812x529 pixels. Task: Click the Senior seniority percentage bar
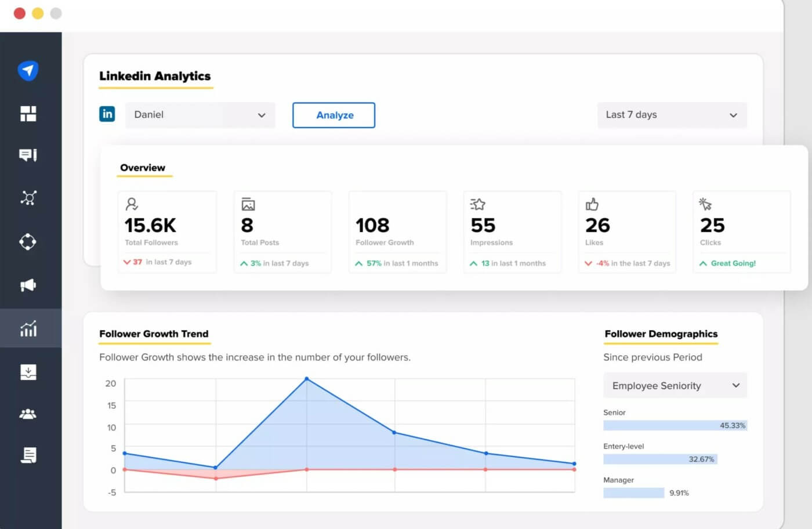[675, 425]
